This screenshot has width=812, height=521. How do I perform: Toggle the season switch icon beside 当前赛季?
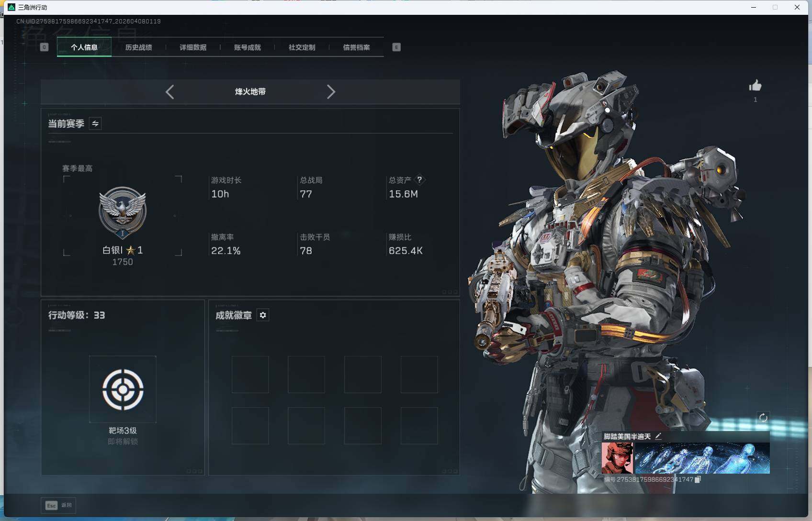[x=95, y=123]
